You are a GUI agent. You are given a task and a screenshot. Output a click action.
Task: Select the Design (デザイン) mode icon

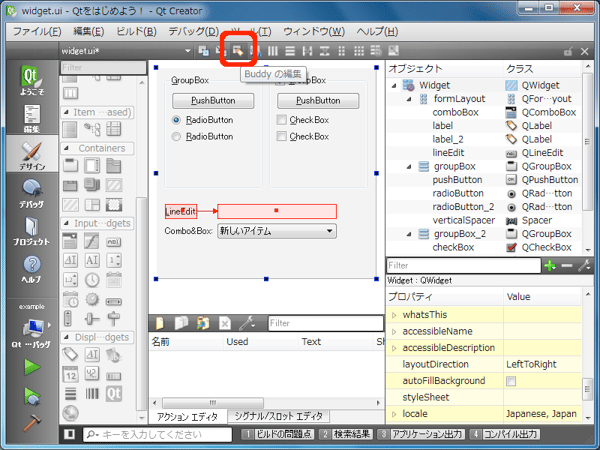pos(32,156)
